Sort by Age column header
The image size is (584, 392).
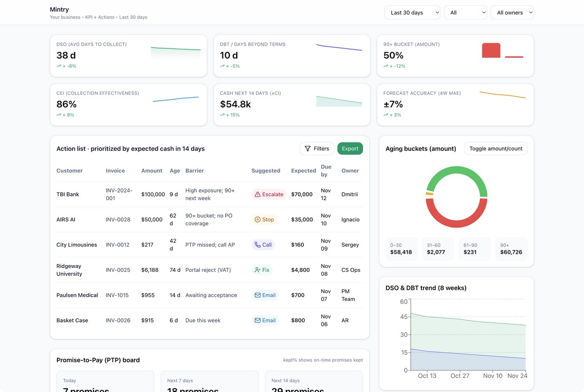(x=175, y=171)
